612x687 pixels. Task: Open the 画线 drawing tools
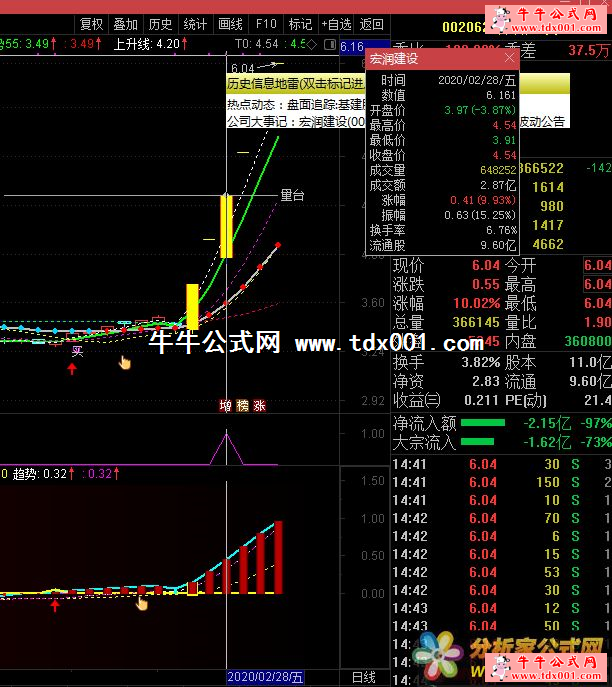tap(230, 24)
